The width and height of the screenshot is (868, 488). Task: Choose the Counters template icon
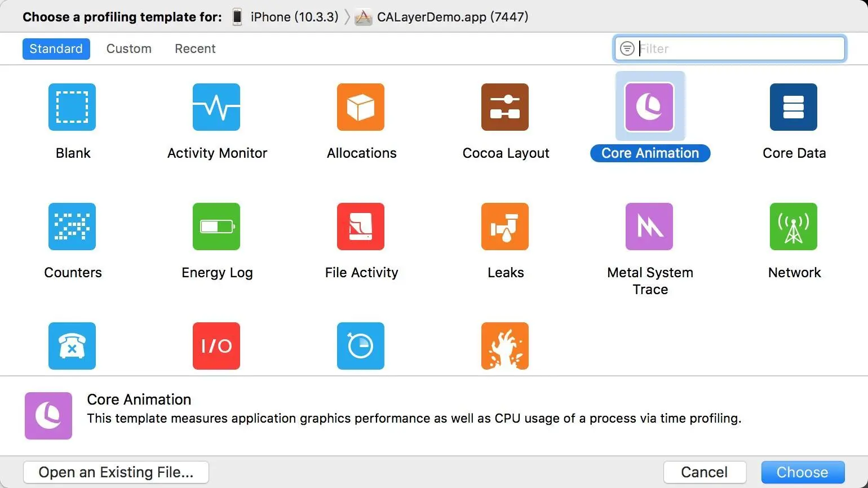pyautogui.click(x=72, y=227)
